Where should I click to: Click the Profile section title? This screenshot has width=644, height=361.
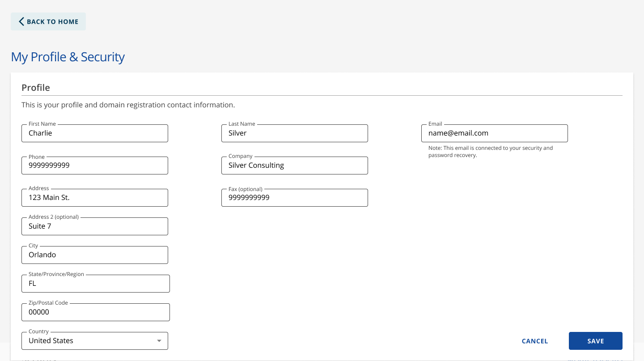(x=36, y=88)
